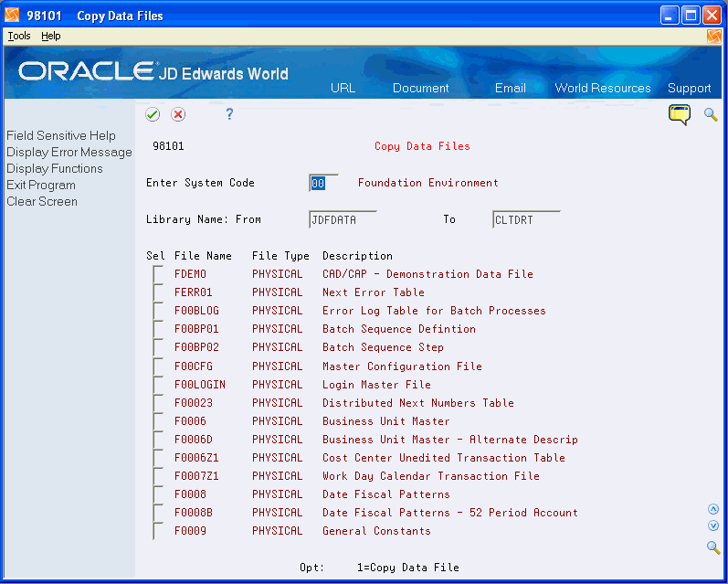728x584 pixels.
Task: Click the Sel field for F0009
Action: coord(158,531)
